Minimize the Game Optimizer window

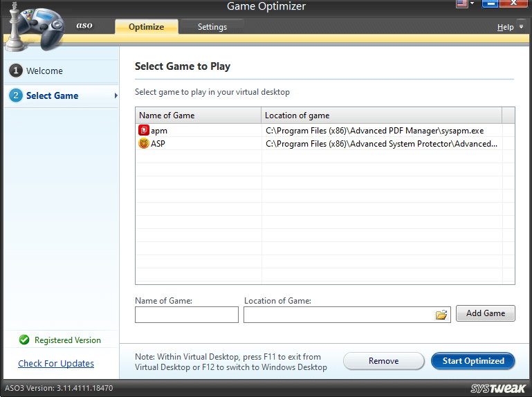[490, 3]
